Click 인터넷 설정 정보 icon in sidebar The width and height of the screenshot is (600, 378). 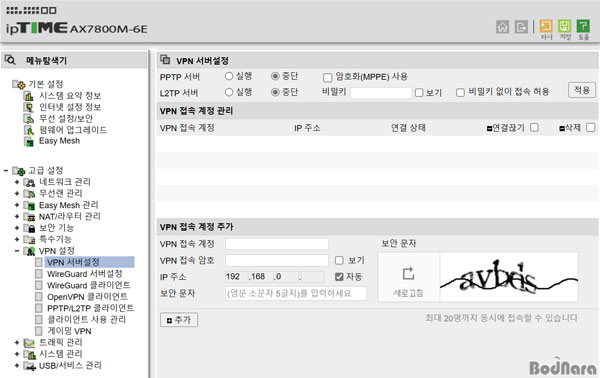(x=29, y=108)
